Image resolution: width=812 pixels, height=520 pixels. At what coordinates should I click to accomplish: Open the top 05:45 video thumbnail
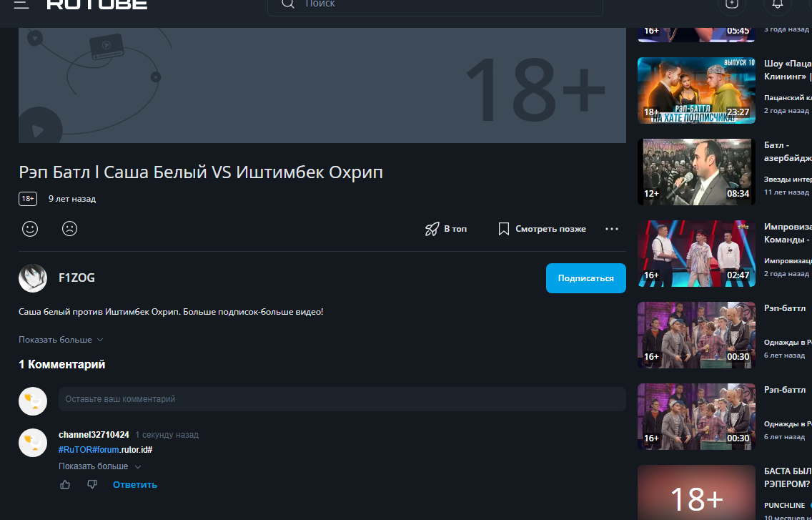point(696,34)
